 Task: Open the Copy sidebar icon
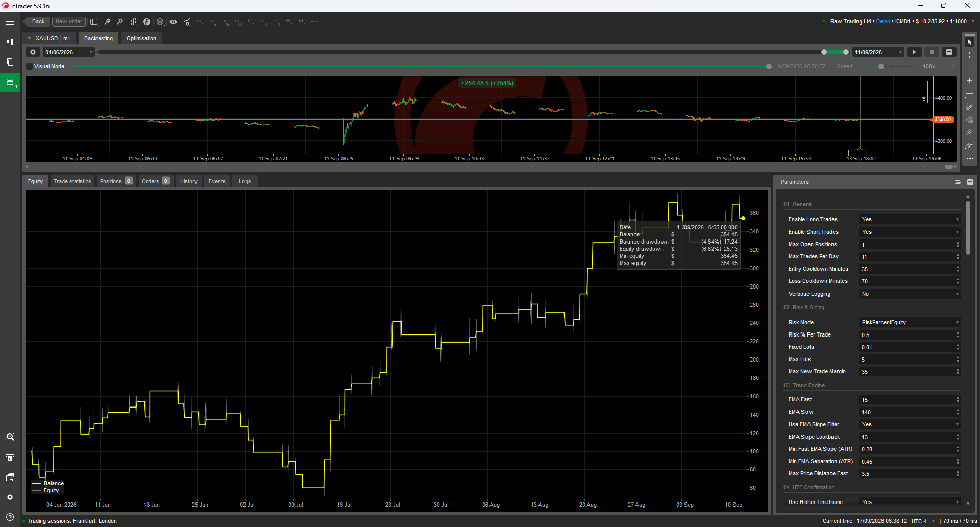point(10,62)
